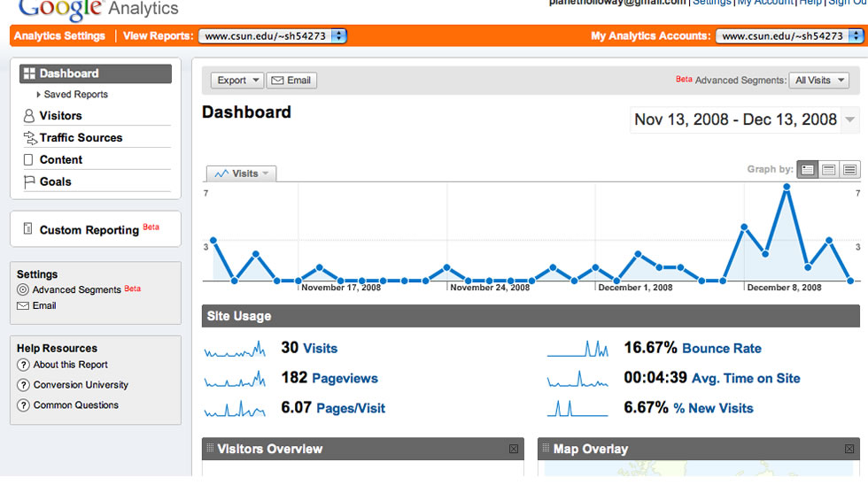Screen dimensions: 868x485
Task: Click question mark icon beside Conversion University
Action: point(23,385)
